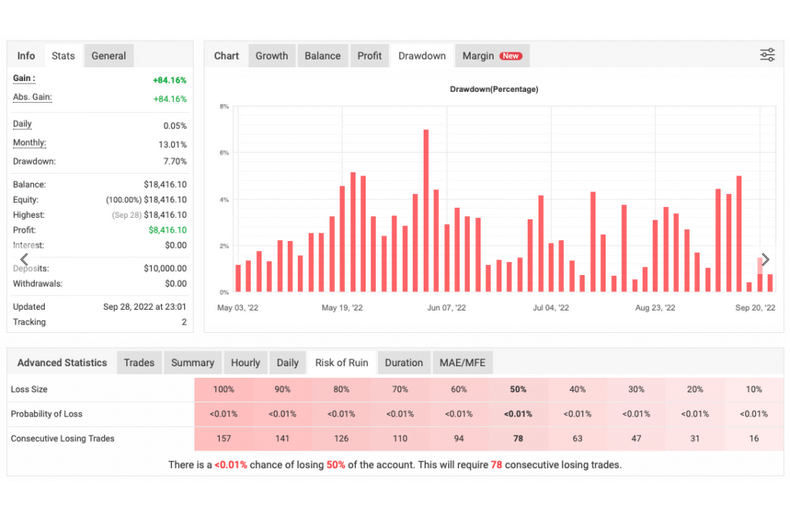Switch to the General tab
Image resolution: width=790 pixels, height=516 pixels.
click(x=109, y=56)
